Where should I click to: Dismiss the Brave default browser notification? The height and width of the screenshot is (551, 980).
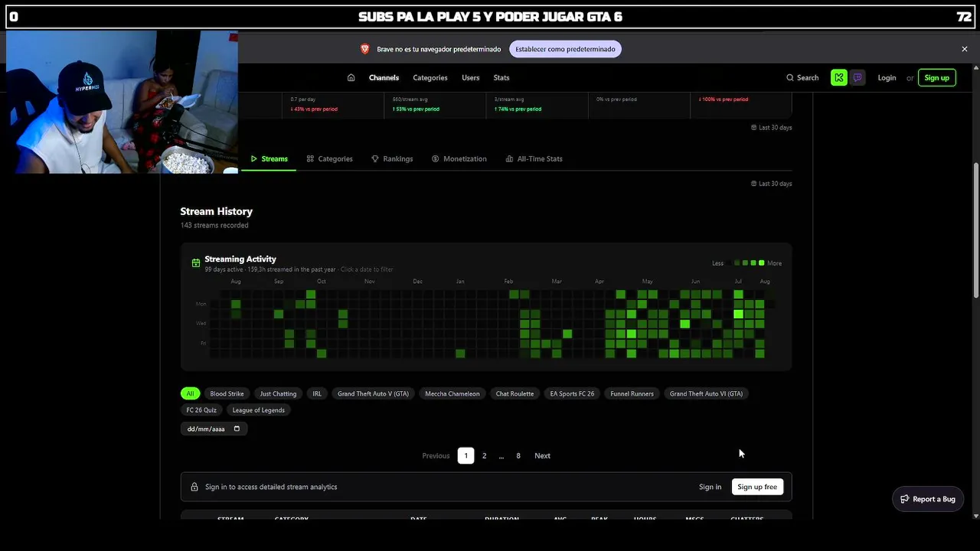965,49
